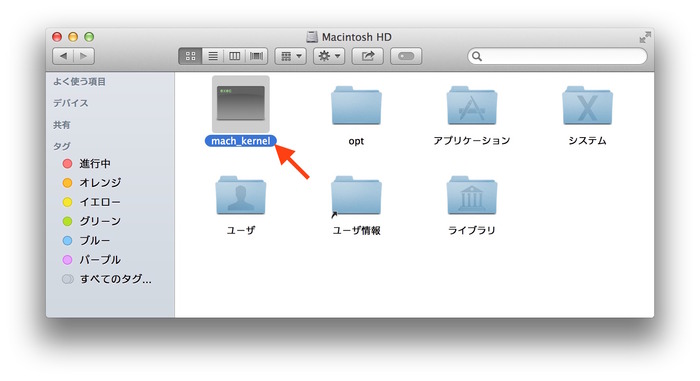Select the ライブラリ folder icon
700x381 pixels.
[471, 195]
